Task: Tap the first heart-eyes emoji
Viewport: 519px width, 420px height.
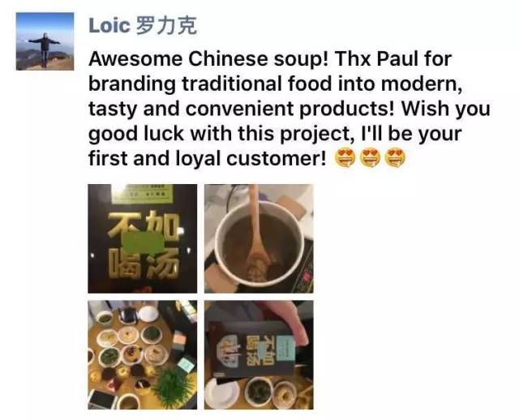Action: click(x=345, y=158)
